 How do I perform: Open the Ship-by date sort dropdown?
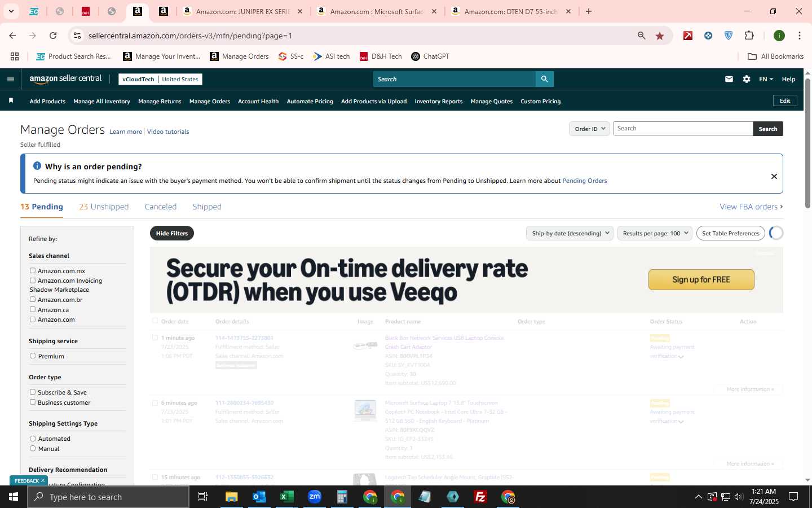point(570,233)
